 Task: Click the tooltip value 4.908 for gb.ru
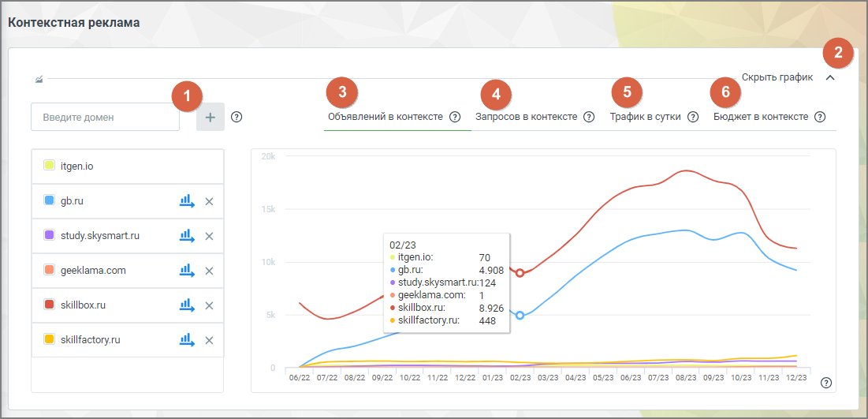point(491,270)
